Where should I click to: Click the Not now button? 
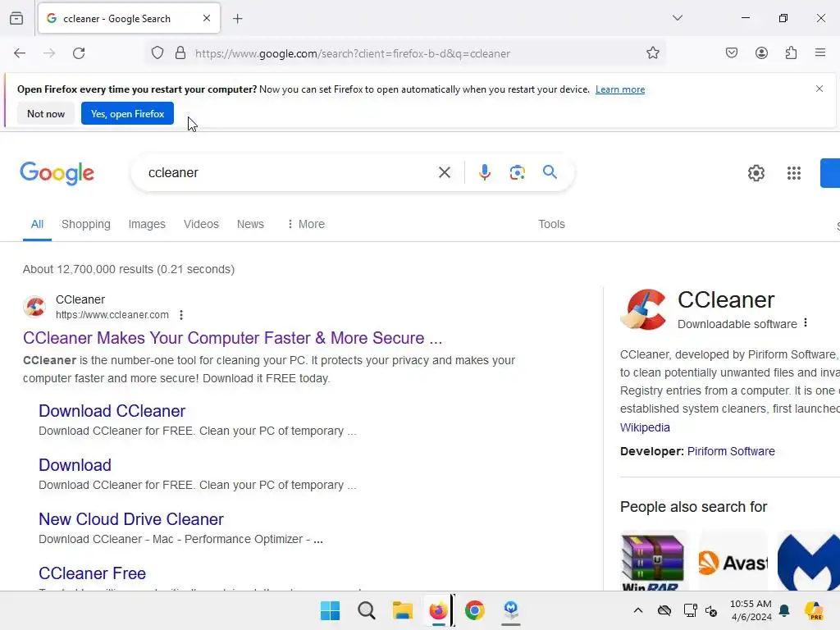click(x=46, y=113)
